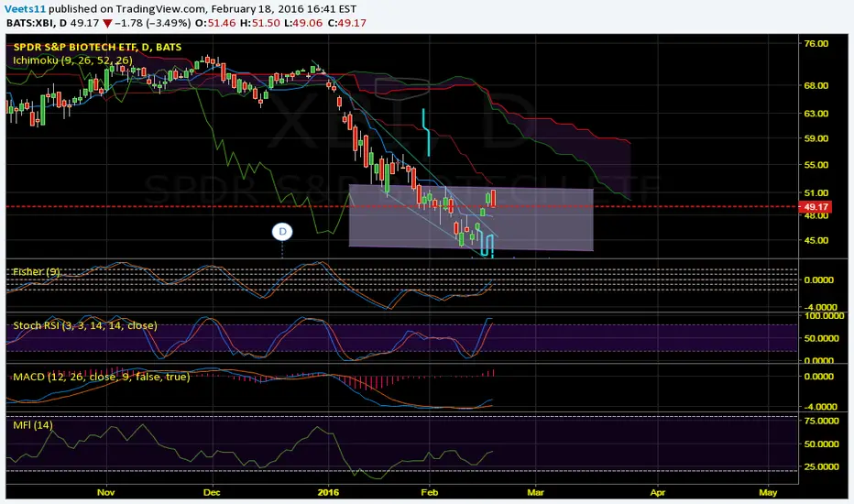Click the Fisher (9) indicator label
The image size is (854, 504).
[x=37, y=271]
